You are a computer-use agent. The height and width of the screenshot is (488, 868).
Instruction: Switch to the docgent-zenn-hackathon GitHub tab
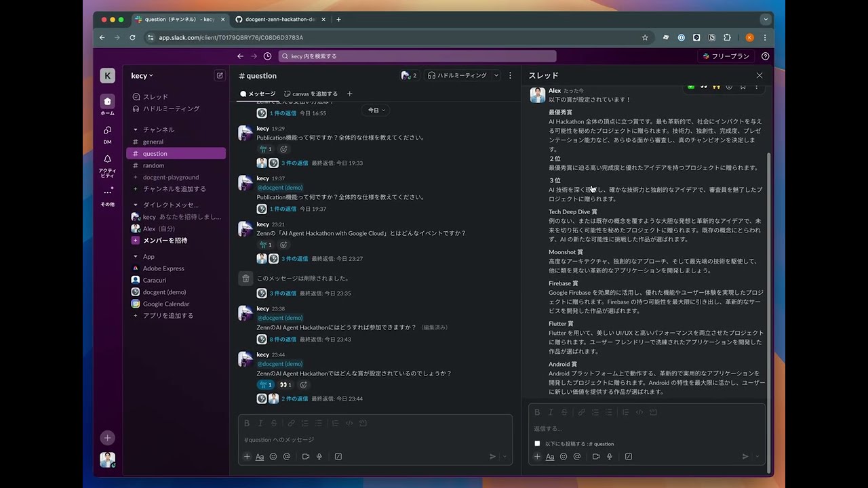(x=280, y=20)
